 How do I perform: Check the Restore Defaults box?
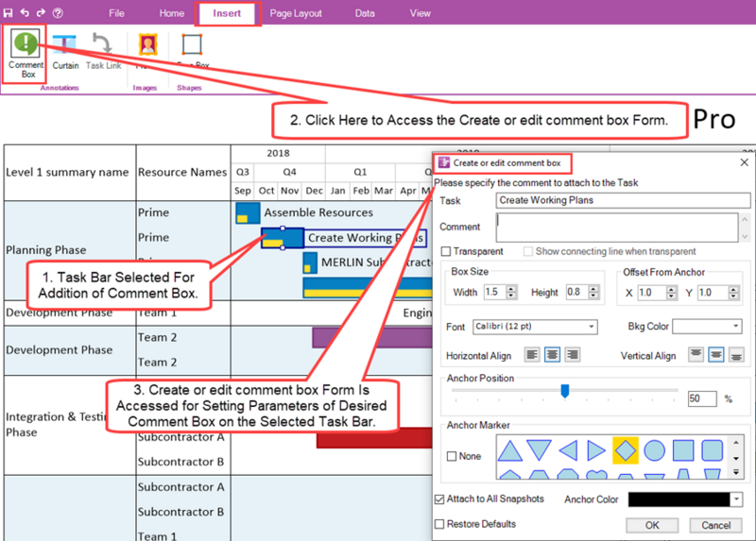(x=439, y=524)
